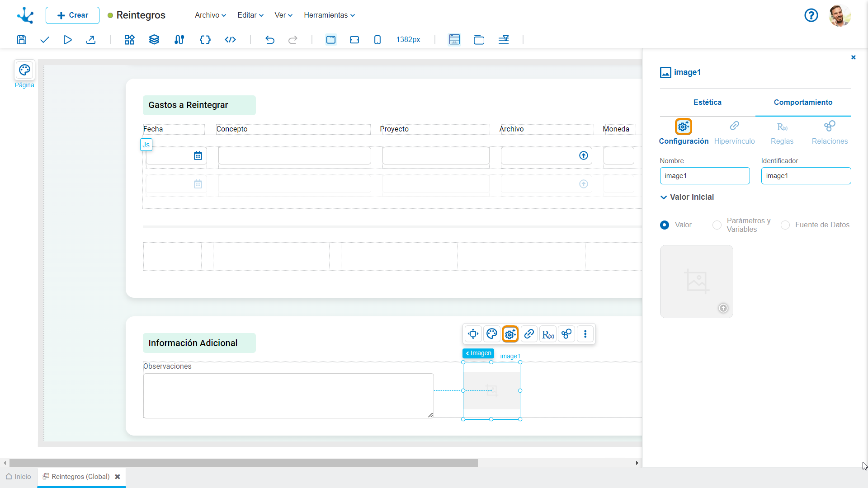Screen dimensions: 868x488
Task: Click the move handle icon in floating toolbar
Action: [473, 334]
